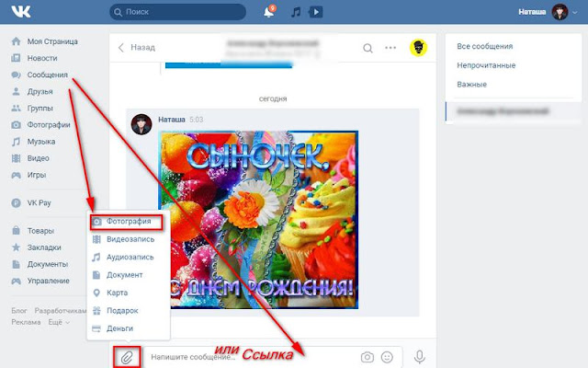Open Новости in the sidebar
588x368 pixels.
point(42,58)
